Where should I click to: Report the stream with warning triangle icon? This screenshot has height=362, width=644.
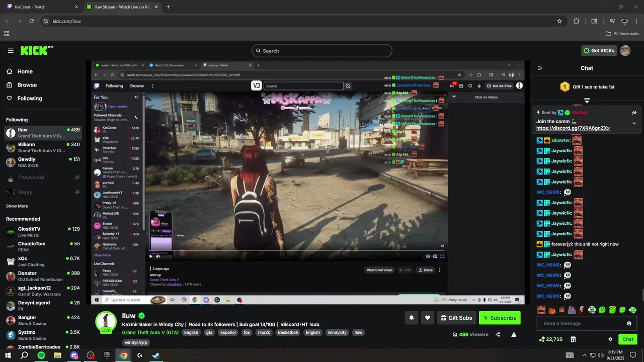(514, 334)
